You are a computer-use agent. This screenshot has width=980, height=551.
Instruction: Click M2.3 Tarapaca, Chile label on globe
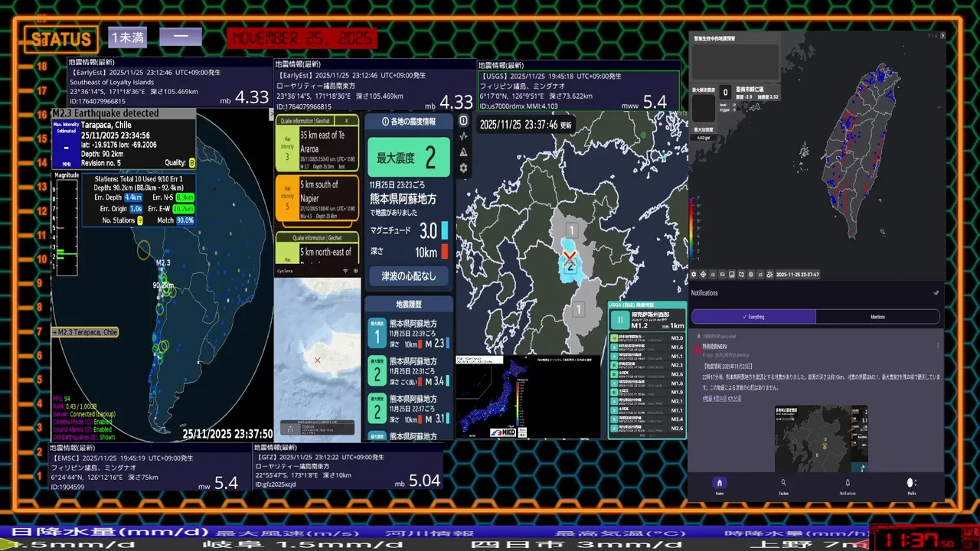pyautogui.click(x=85, y=332)
